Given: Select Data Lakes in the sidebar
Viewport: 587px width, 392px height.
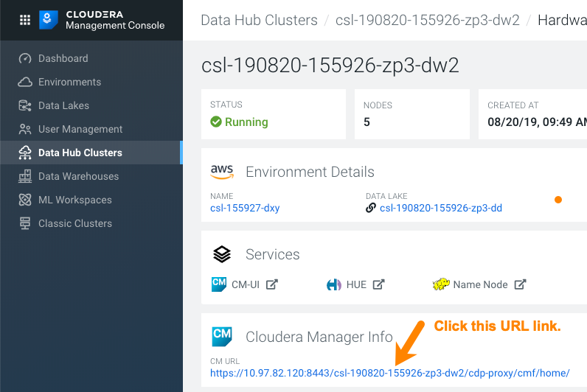Looking at the screenshot, I should pyautogui.click(x=63, y=105).
